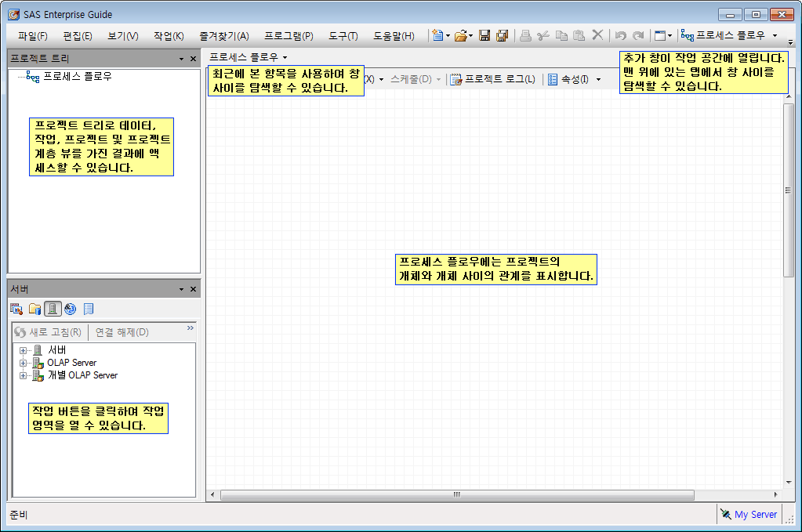Viewport: 802px width, 532px height.
Task: Toggle the pressed Servers view button
Action: click(x=53, y=309)
